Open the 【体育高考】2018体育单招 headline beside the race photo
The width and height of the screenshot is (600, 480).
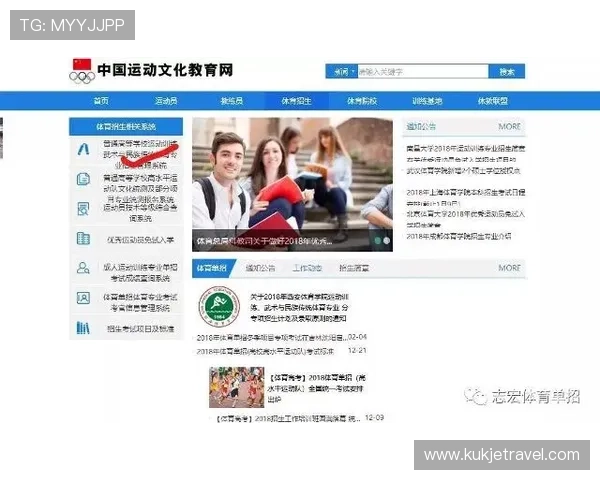(317, 389)
